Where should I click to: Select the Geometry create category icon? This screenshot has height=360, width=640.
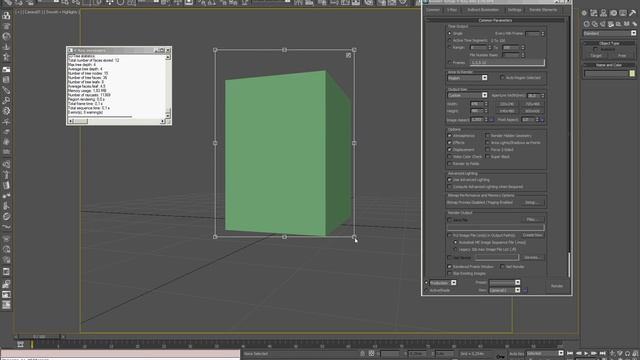[587, 24]
